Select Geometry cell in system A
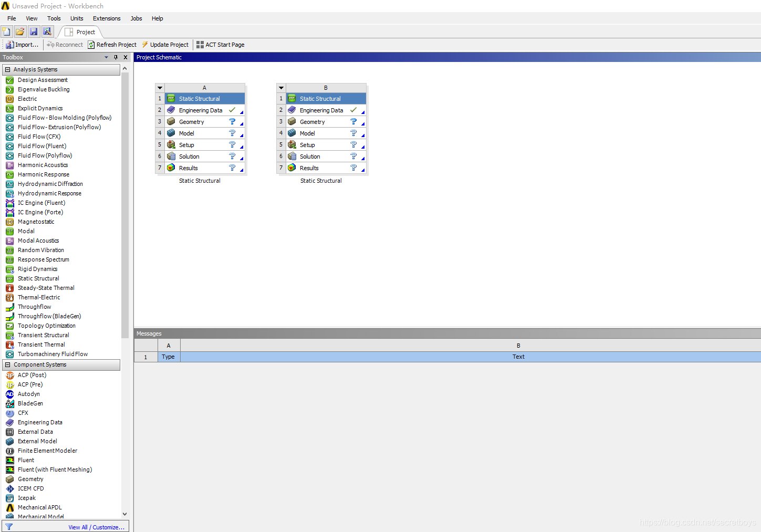The width and height of the screenshot is (761, 532). click(191, 122)
